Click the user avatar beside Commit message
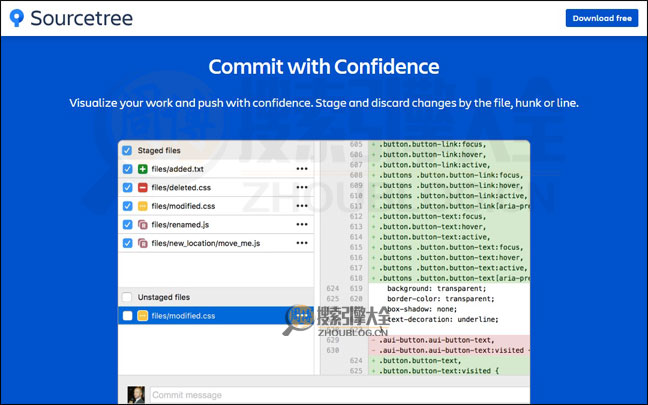This screenshot has width=648, height=405. tap(135, 395)
